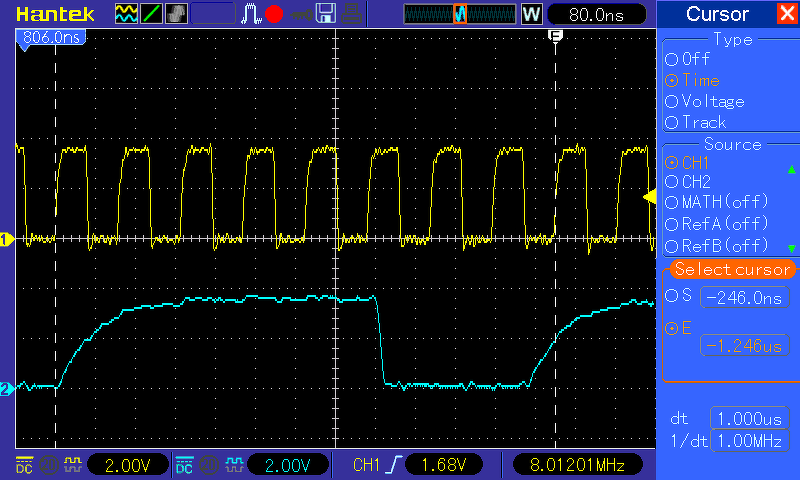The height and width of the screenshot is (480, 800).
Task: Click CH2 bandwidth limit 20 icon
Action: tap(209, 465)
